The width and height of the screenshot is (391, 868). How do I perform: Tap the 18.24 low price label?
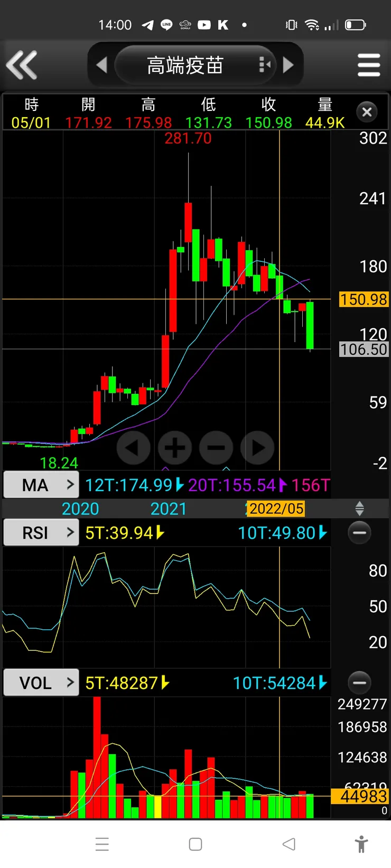(59, 463)
